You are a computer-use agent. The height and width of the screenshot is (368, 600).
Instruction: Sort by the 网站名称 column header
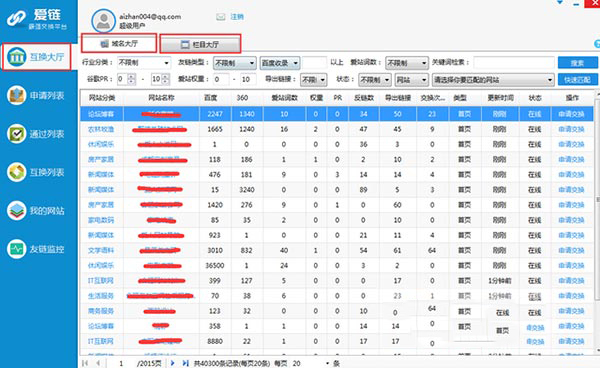pos(161,98)
